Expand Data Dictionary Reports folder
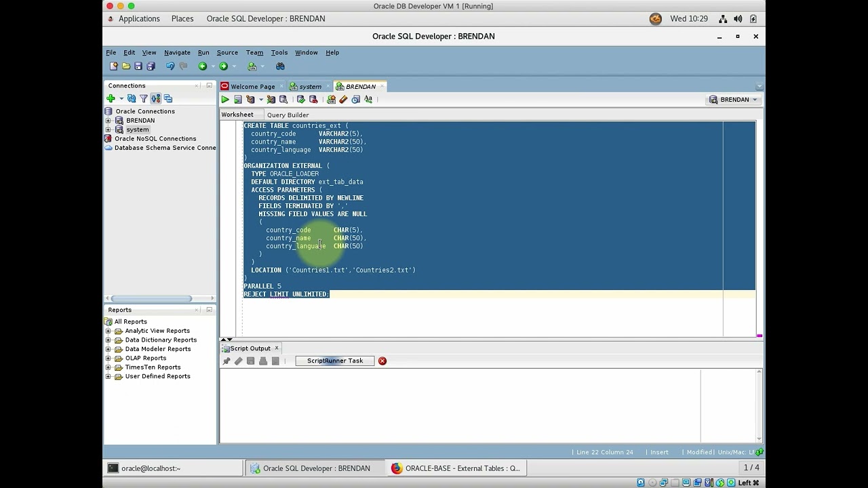 [108, 340]
